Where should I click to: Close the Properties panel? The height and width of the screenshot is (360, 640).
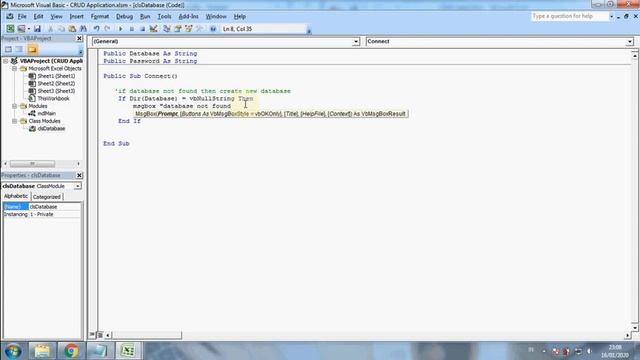coord(79,175)
